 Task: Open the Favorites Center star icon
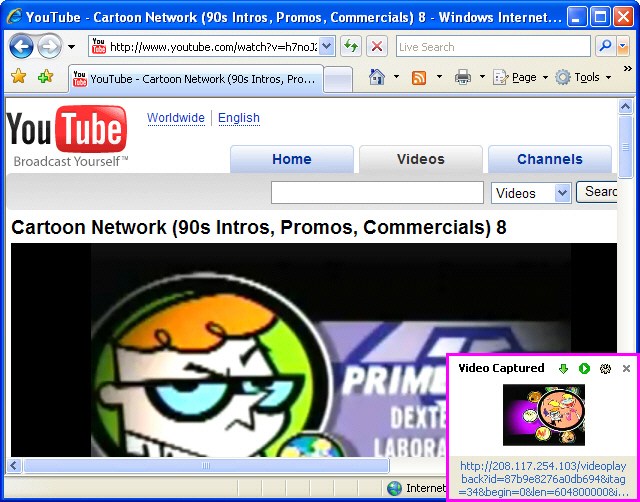(x=18, y=77)
